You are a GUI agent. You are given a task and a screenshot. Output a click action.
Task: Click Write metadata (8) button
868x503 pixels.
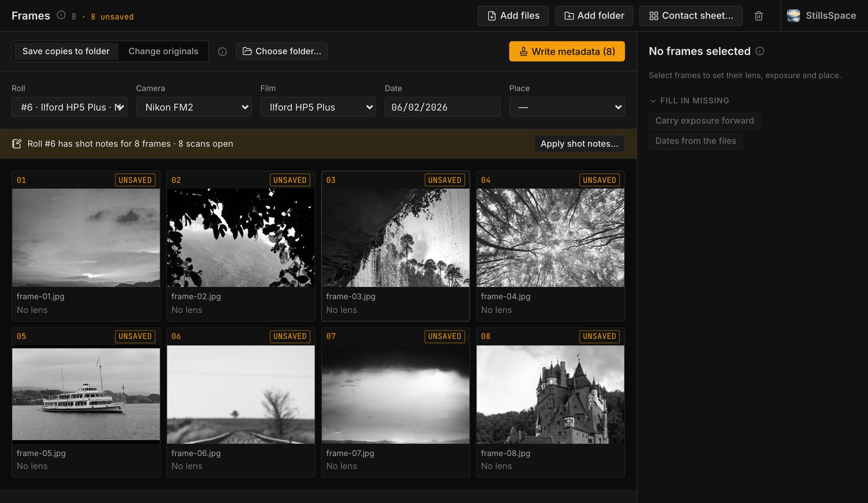[567, 51]
